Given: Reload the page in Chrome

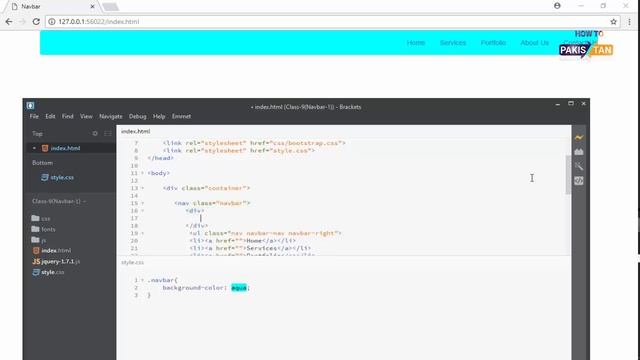Looking at the screenshot, I should tap(36, 22).
